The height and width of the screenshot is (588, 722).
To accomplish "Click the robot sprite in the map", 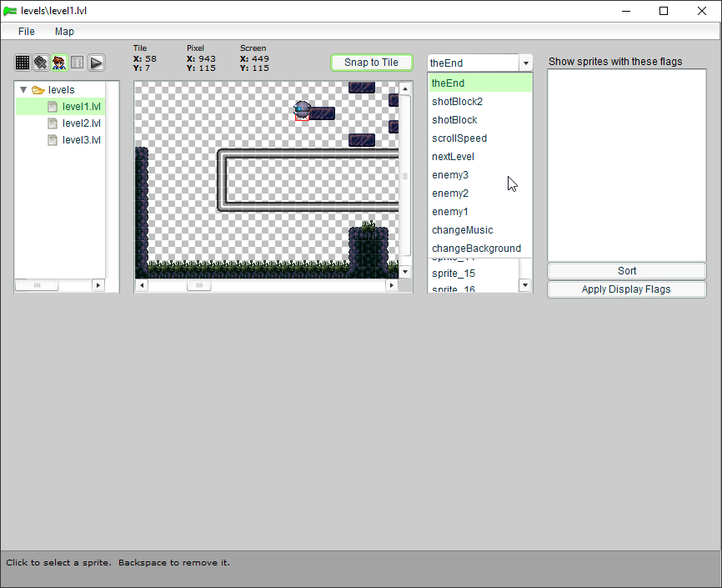I will pos(302,110).
